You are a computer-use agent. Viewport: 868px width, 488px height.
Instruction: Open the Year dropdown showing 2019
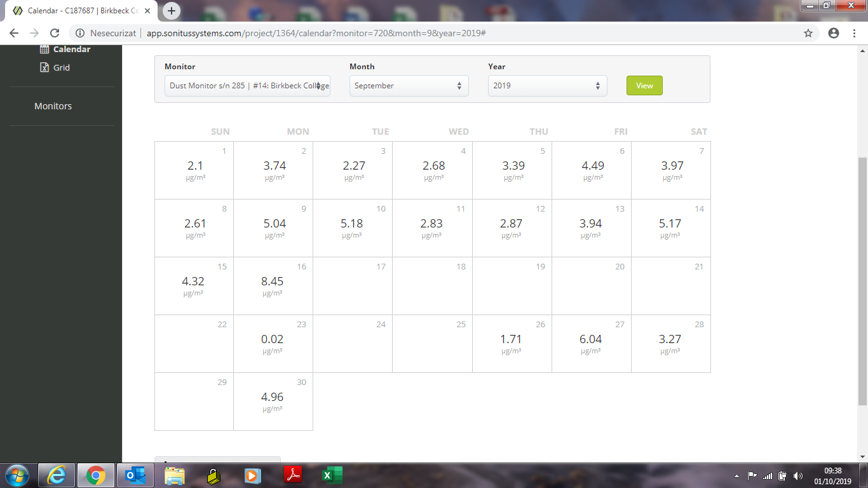547,86
